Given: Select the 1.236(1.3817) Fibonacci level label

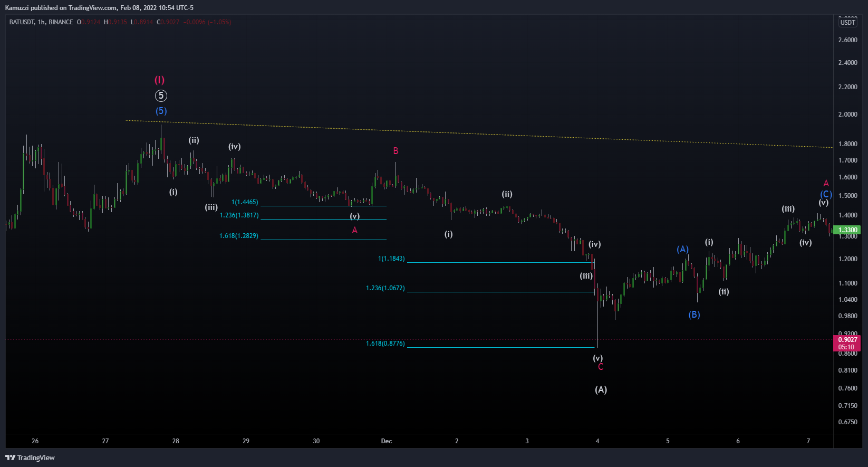Looking at the screenshot, I should pyautogui.click(x=239, y=215).
